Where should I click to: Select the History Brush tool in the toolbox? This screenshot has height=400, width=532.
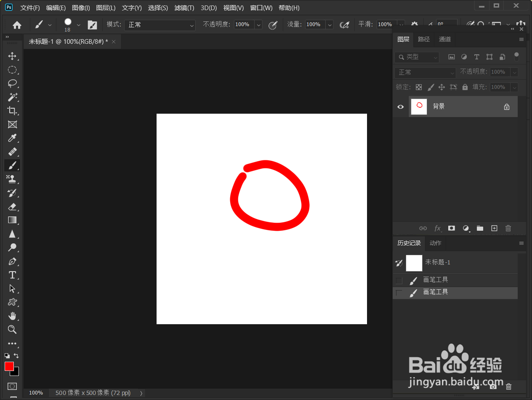coord(12,193)
